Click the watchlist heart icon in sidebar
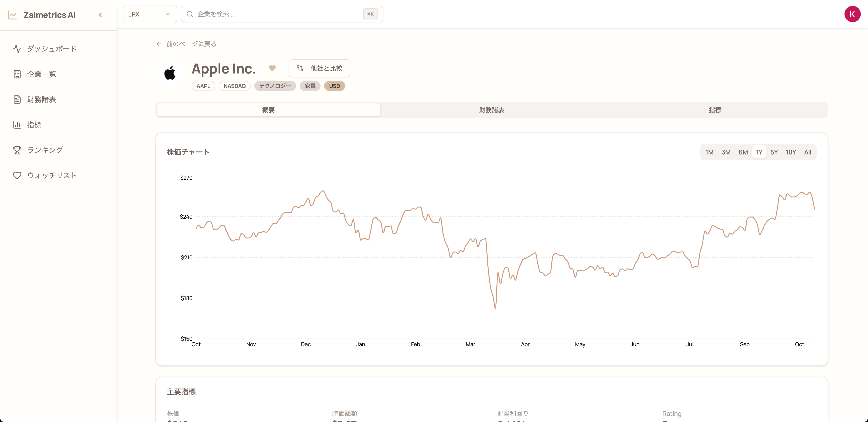 coord(17,175)
